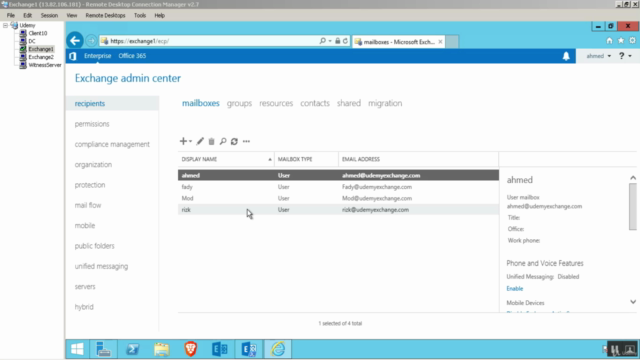Click the search magnifier in mailbox toolbar
The image size is (640, 360).
(223, 141)
